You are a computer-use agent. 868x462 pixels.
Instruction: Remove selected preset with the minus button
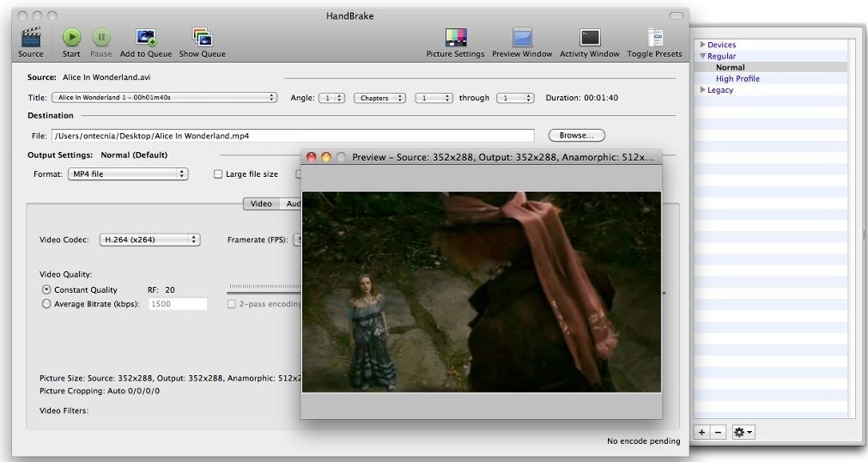(718, 432)
